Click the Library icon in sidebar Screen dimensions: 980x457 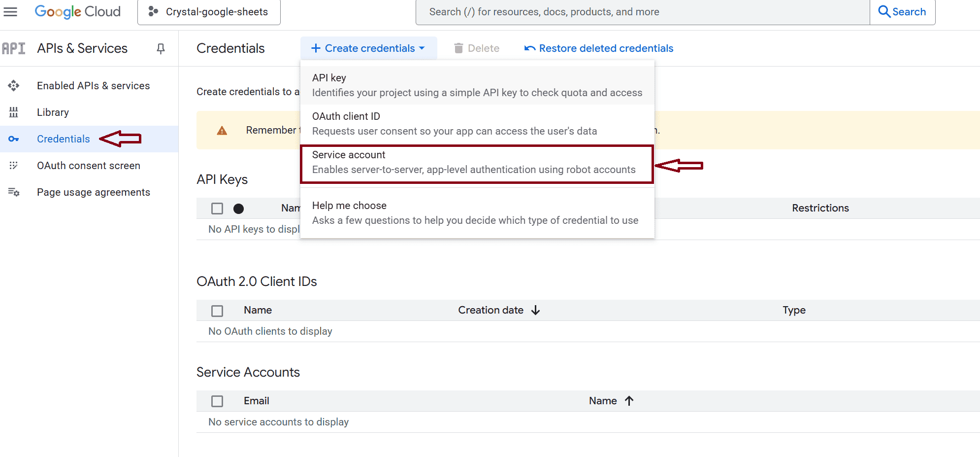coord(14,112)
